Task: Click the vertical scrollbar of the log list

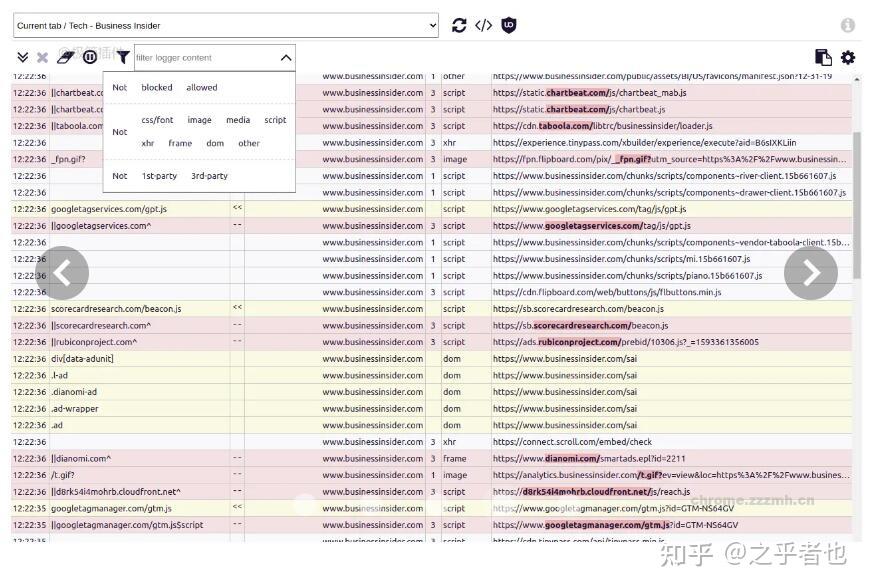Action: point(857,205)
